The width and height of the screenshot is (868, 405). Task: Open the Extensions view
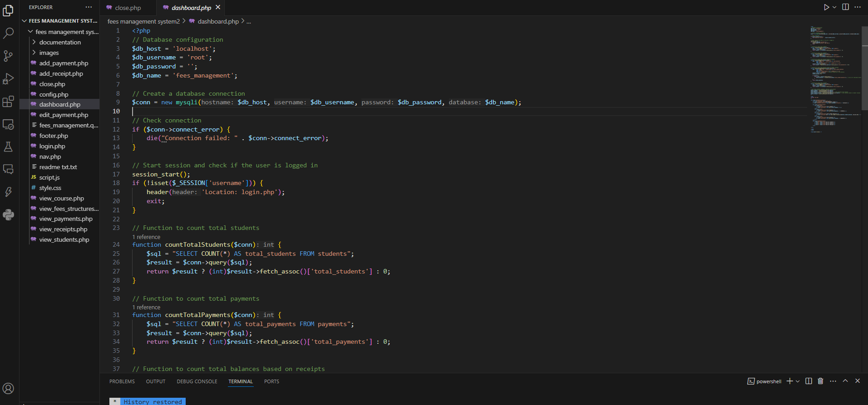(x=8, y=101)
